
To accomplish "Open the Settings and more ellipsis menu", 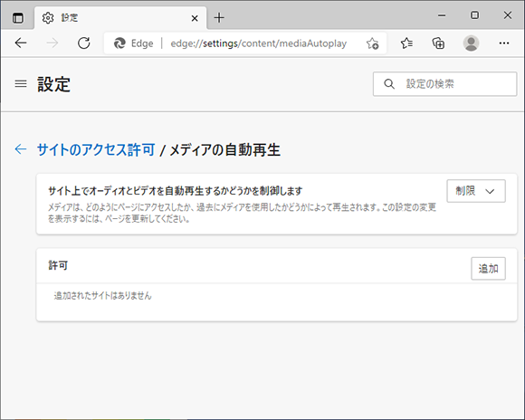I will coord(504,43).
